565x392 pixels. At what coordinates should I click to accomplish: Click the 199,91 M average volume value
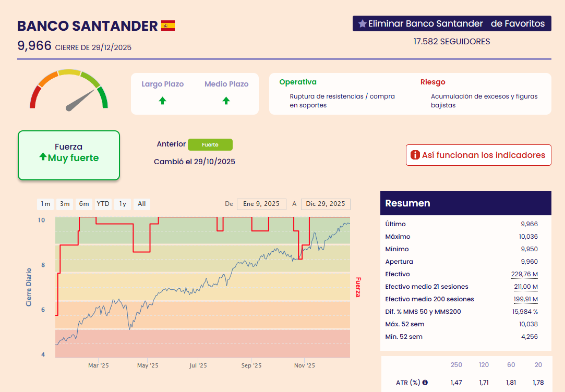[526, 299]
